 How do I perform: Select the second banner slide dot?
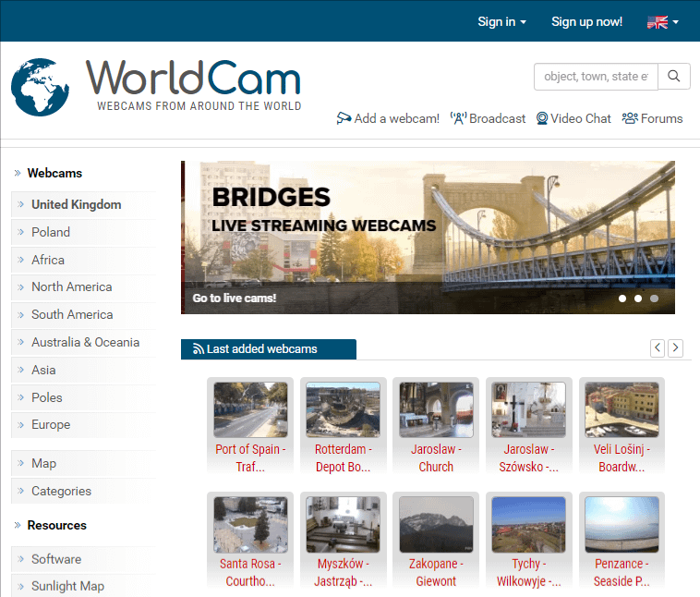click(x=638, y=298)
